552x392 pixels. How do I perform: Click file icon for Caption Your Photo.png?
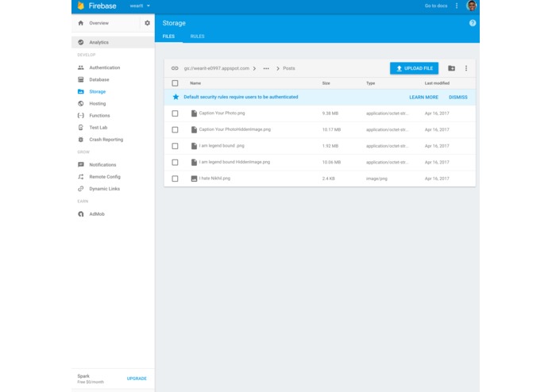tap(194, 113)
